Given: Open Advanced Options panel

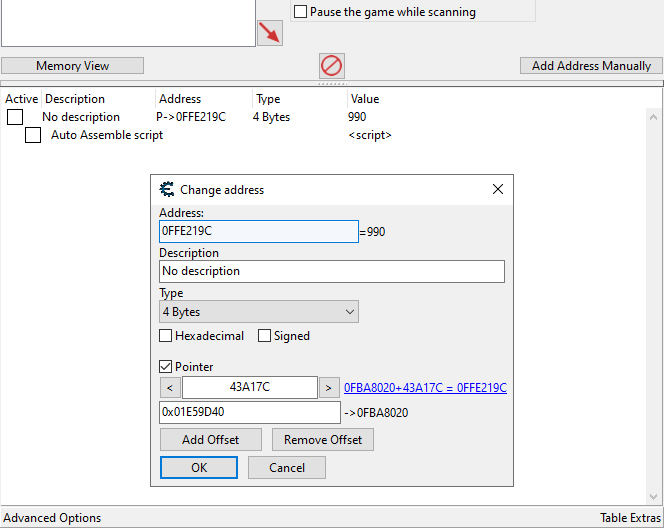Looking at the screenshot, I should (x=52, y=518).
